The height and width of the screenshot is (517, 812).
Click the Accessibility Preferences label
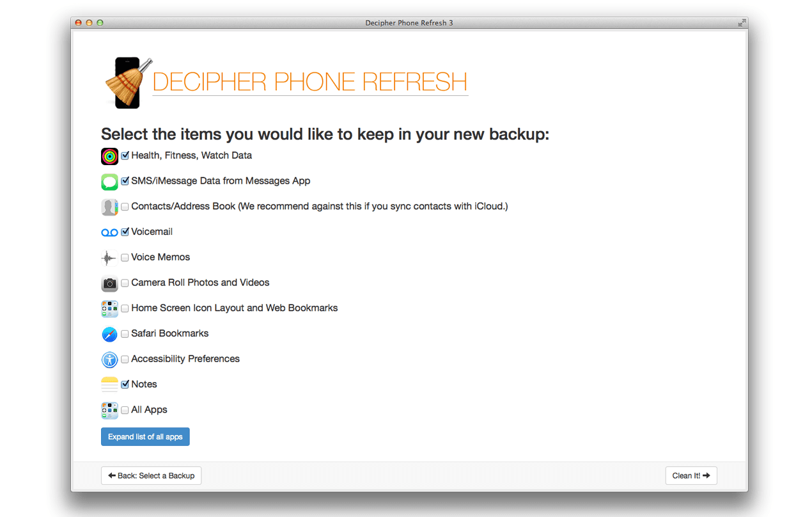click(x=185, y=359)
